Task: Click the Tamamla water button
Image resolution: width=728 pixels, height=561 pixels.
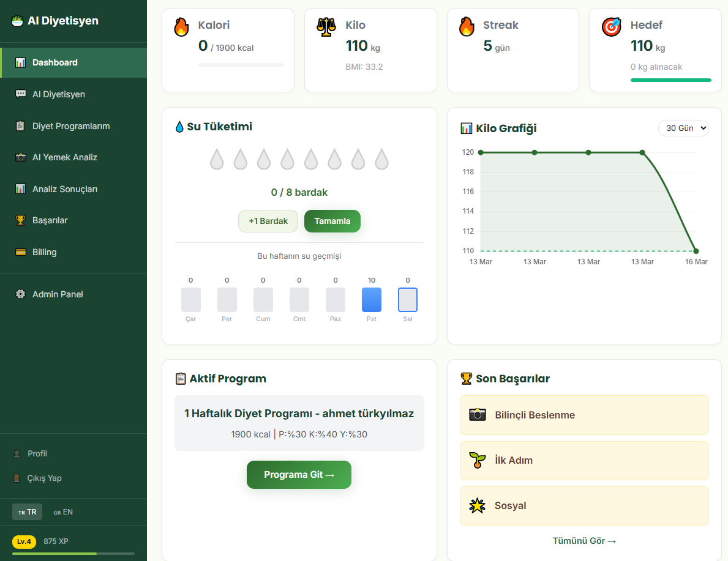Action: (332, 221)
